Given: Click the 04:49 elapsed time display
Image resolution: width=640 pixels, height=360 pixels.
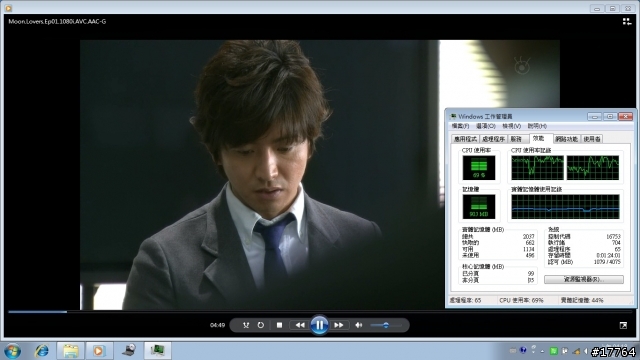Looking at the screenshot, I should pyautogui.click(x=217, y=325).
